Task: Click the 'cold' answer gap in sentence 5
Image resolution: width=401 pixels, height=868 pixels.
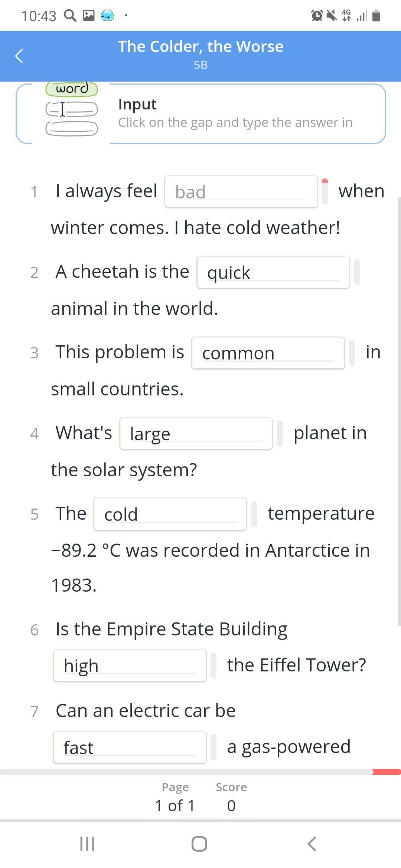Action: pyautogui.click(x=170, y=514)
